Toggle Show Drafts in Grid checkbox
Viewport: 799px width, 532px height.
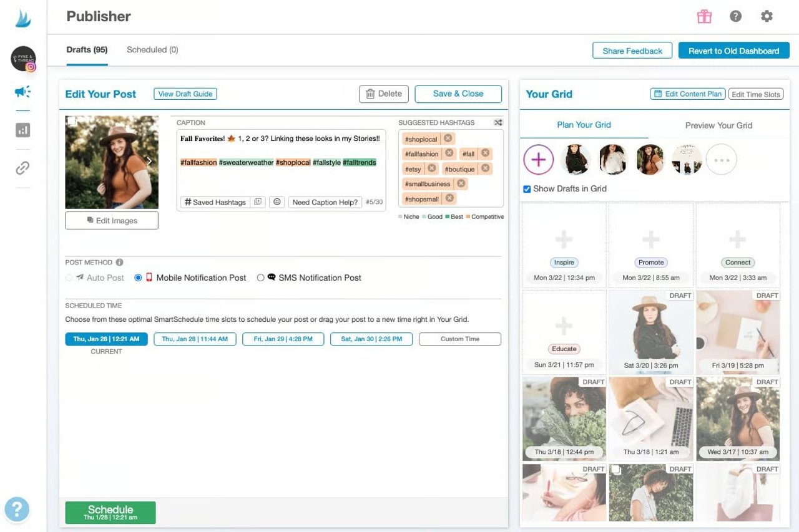click(527, 189)
